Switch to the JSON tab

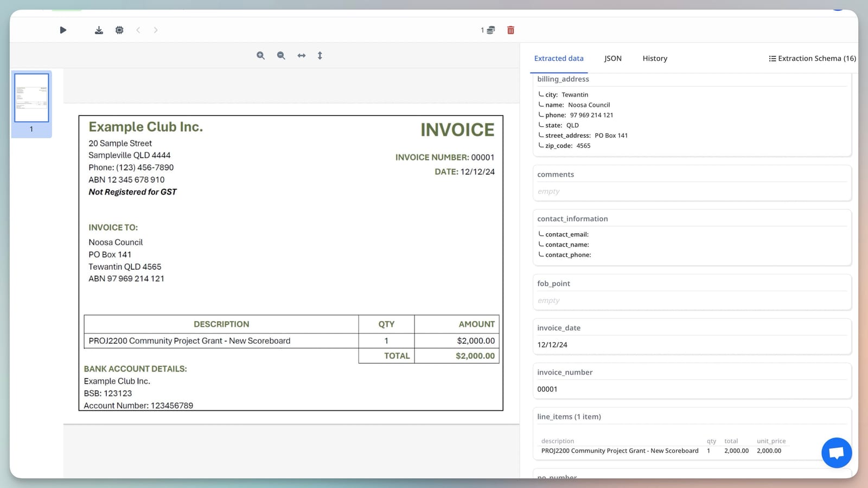(612, 58)
